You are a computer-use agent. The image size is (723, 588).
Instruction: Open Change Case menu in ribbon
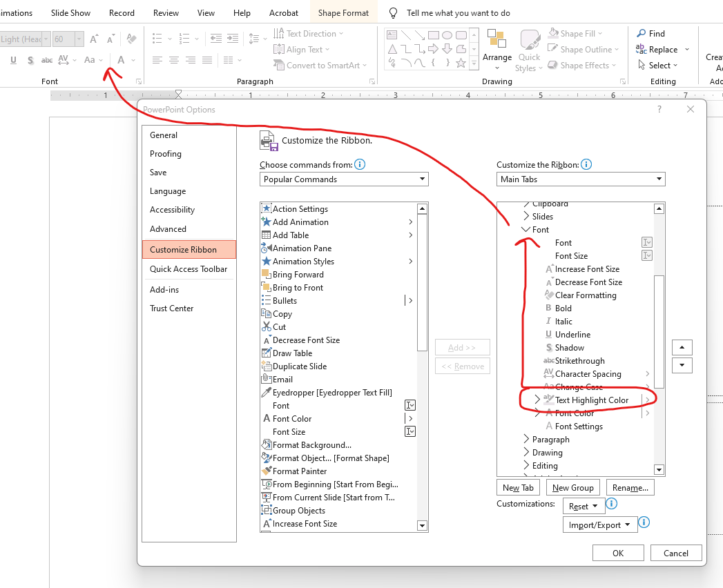tap(94, 60)
